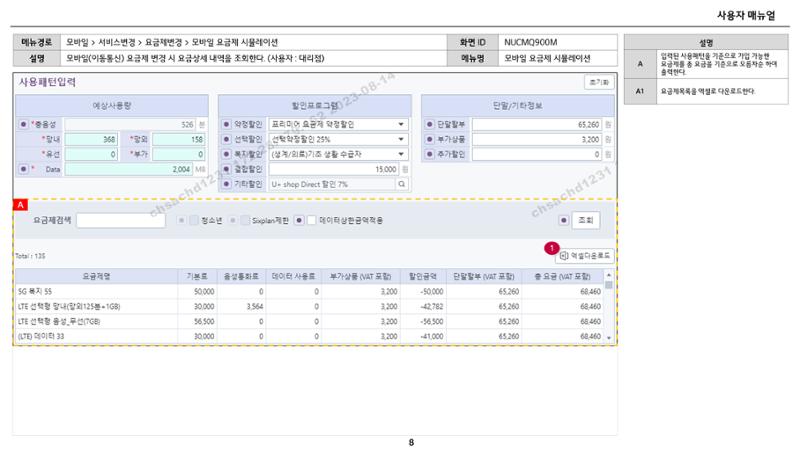Click the 요금제검색 input field
Viewport: 800px width, 450px height.
click(x=121, y=220)
